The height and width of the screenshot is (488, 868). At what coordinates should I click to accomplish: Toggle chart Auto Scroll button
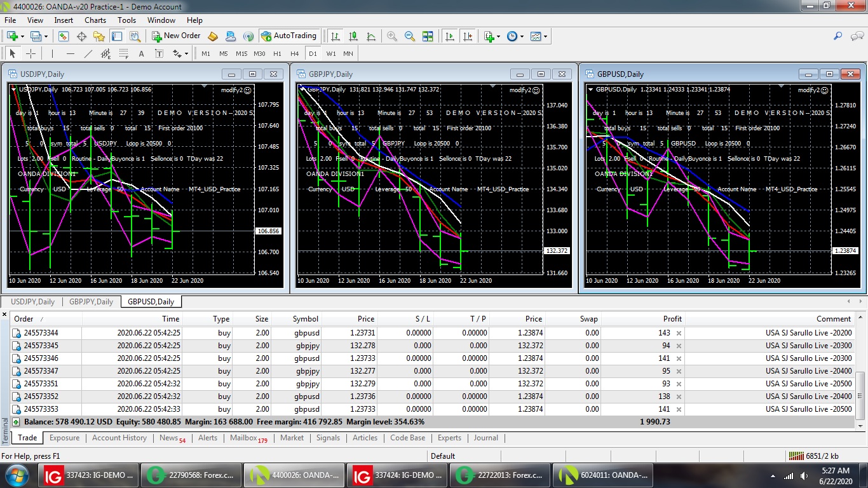pos(450,36)
